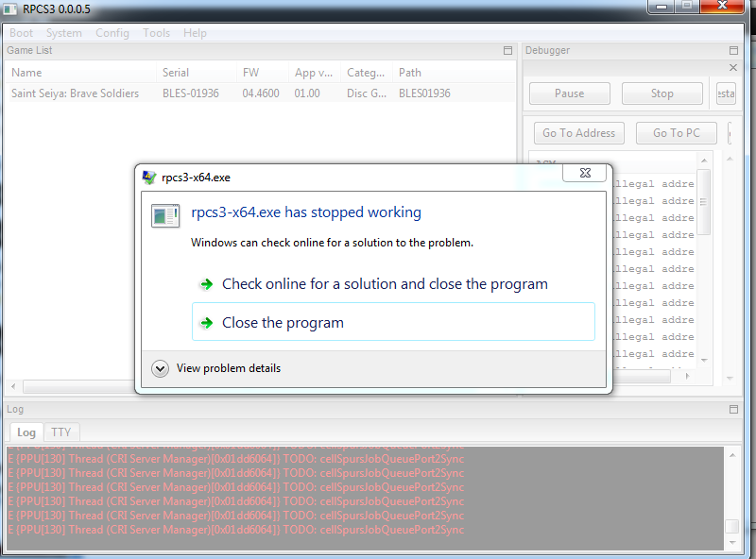Open the Tools menu
This screenshot has width=756, height=559.
pos(156,33)
